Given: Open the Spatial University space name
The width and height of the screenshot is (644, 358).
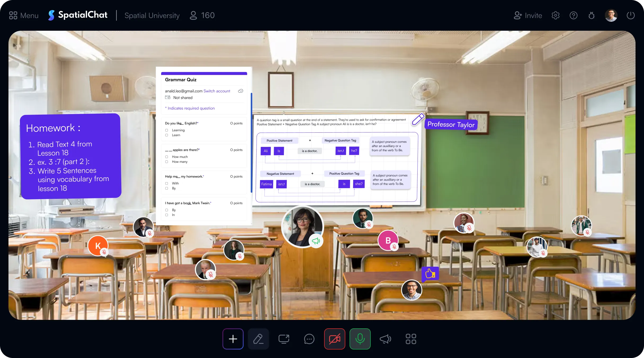Looking at the screenshot, I should [152, 15].
